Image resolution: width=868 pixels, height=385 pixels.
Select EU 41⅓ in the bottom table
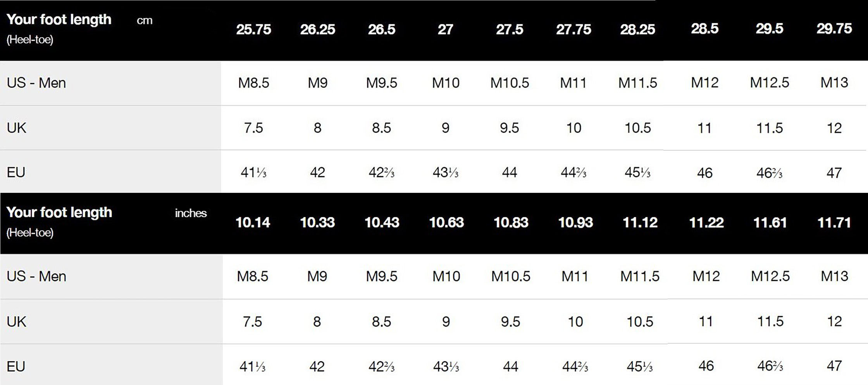(252, 367)
